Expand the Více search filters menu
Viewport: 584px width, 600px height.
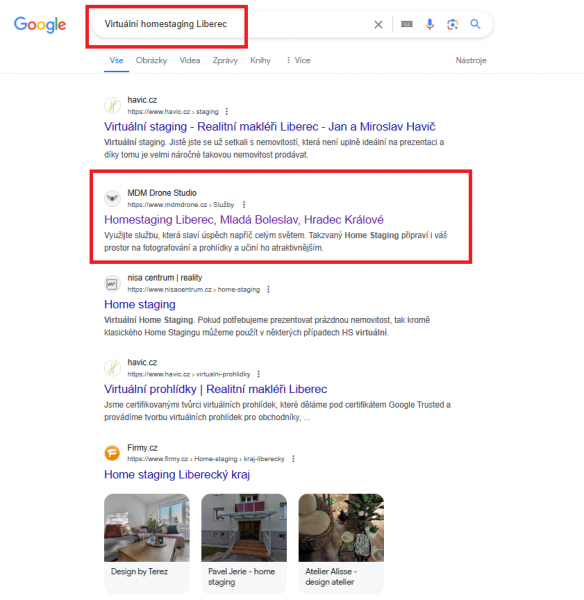coord(299,60)
